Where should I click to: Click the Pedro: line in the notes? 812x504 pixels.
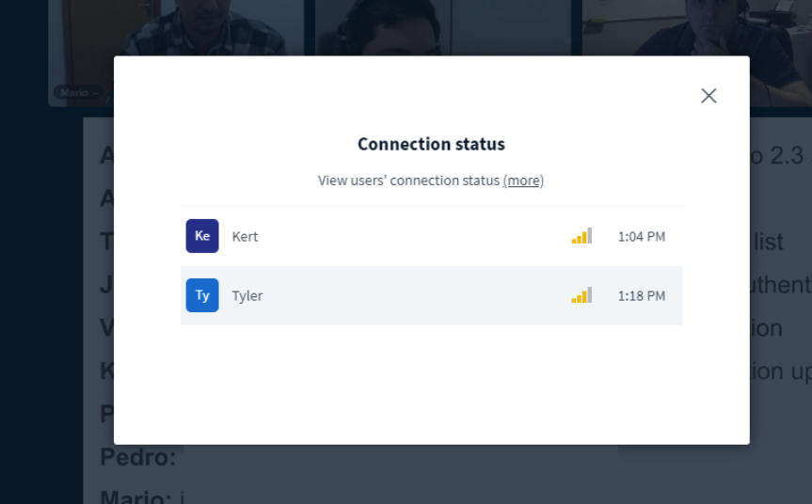point(137,457)
